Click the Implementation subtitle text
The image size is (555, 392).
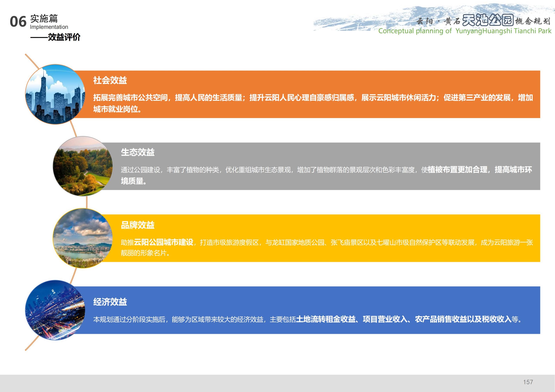[x=49, y=27]
